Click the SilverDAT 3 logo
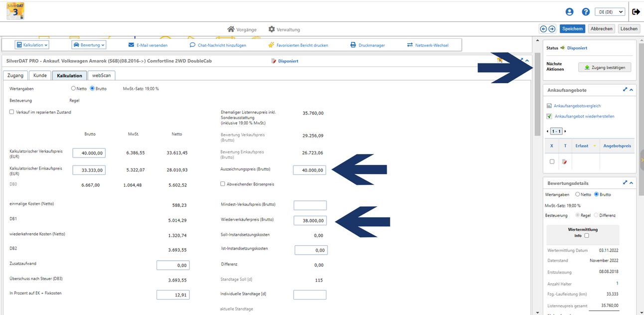The height and width of the screenshot is (315, 644). click(x=15, y=10)
